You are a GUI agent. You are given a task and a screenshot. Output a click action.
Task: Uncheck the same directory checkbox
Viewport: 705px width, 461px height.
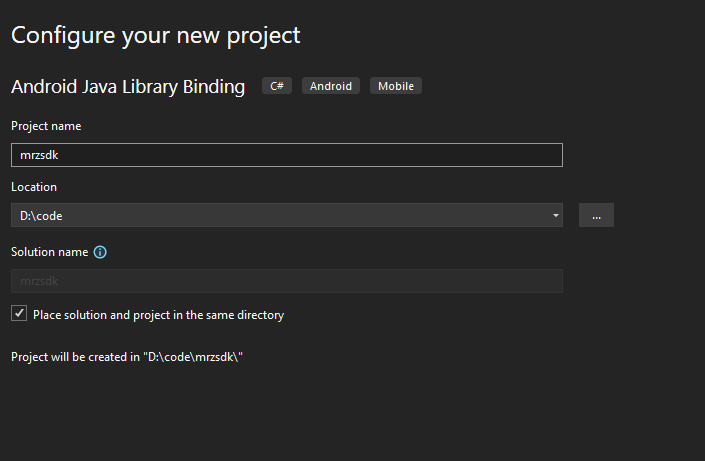point(19,314)
